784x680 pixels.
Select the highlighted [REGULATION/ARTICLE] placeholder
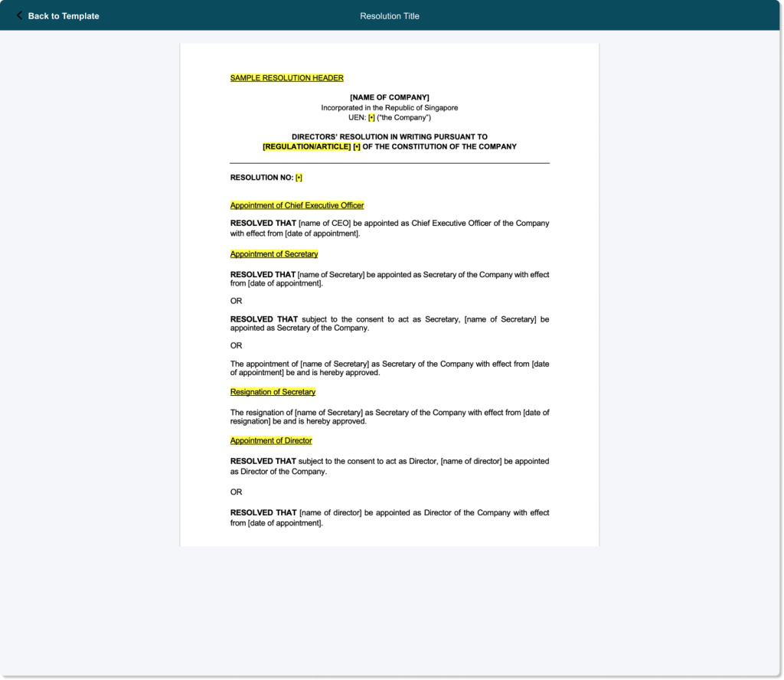[306, 147]
